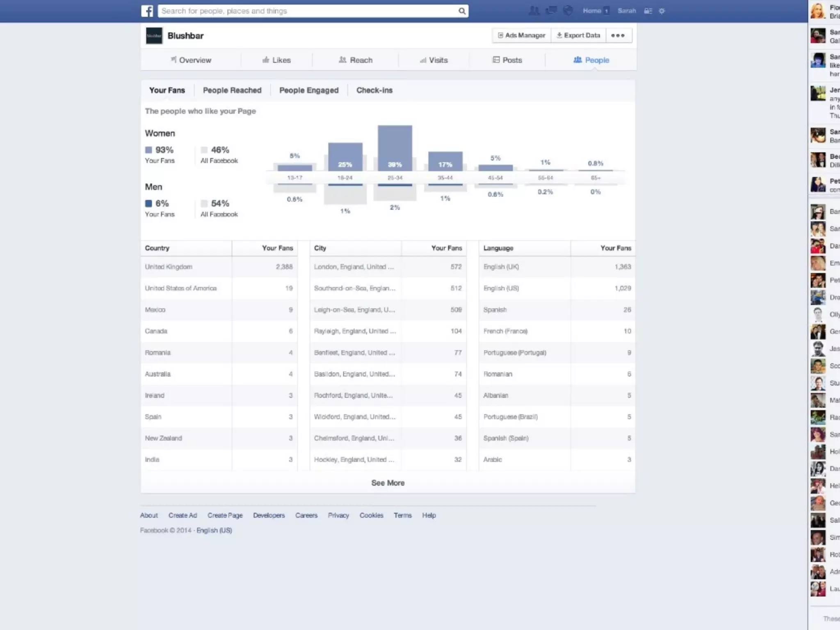The width and height of the screenshot is (840, 630).
Task: Open privacy shortcuts lock icon
Action: [x=648, y=11]
